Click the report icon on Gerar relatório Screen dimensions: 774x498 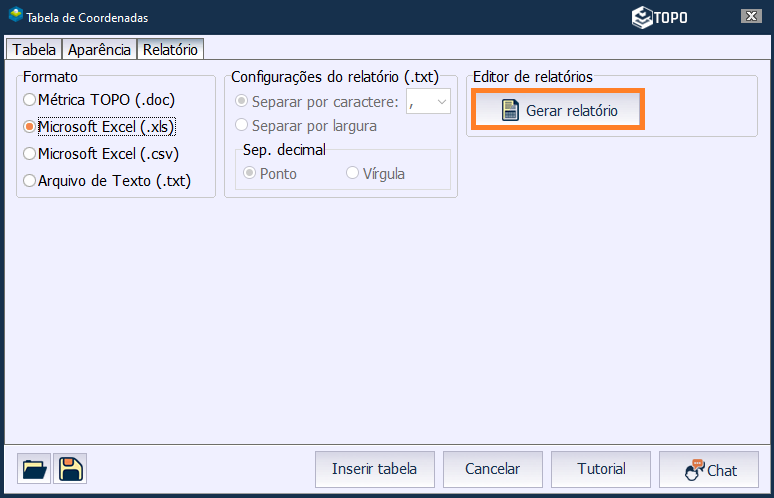point(510,111)
